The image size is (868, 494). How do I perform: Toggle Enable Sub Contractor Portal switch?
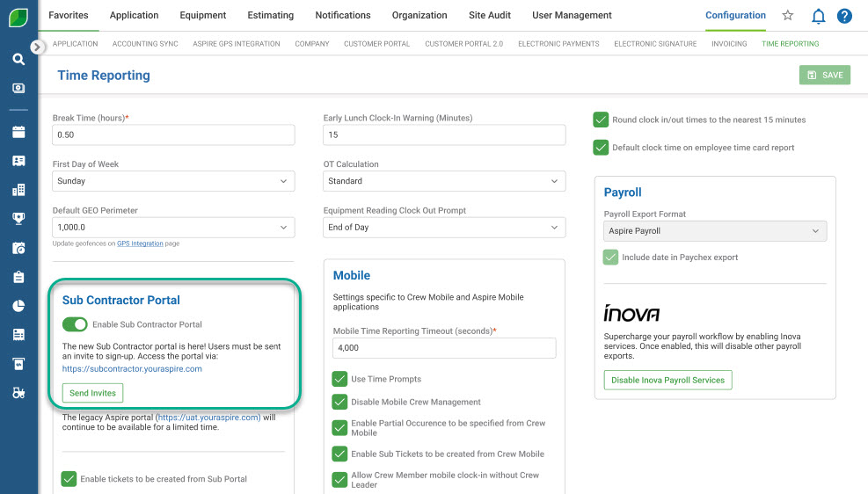coord(75,324)
